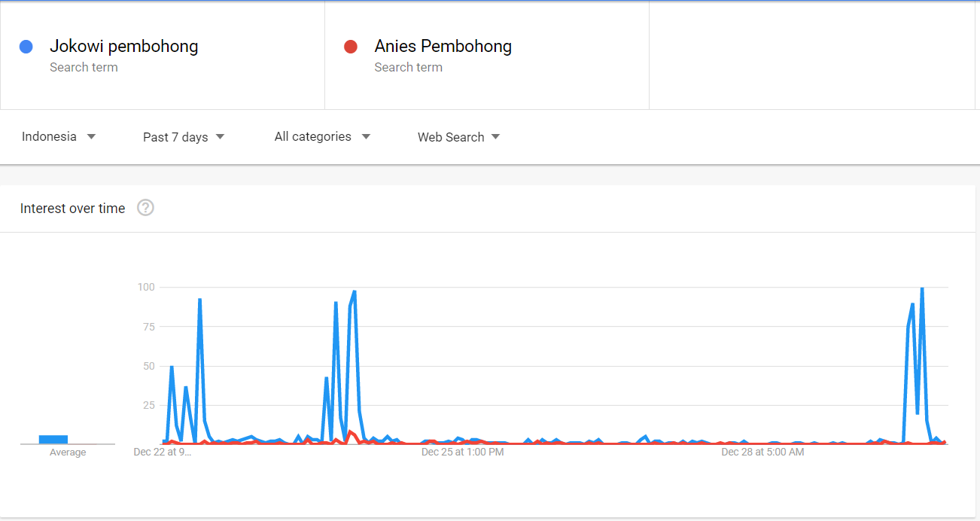The image size is (980, 521).
Task: Expand the Web Search type dropdown
Action: tap(458, 137)
